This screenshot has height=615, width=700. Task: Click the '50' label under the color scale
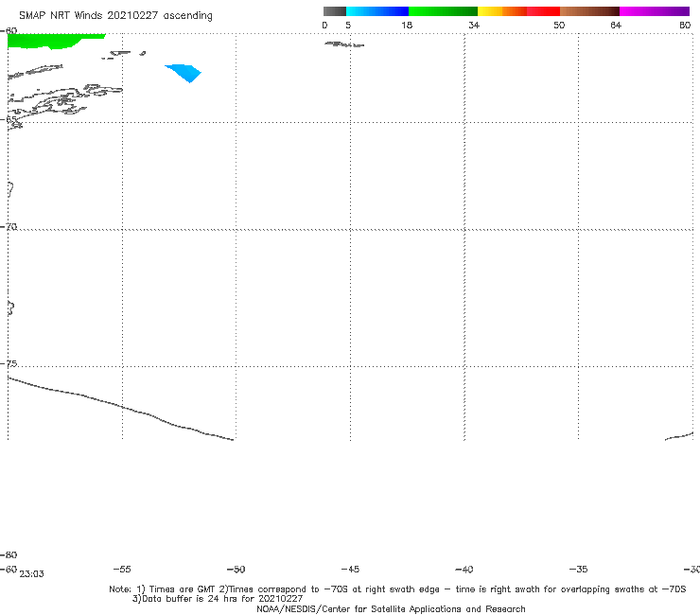click(x=559, y=25)
